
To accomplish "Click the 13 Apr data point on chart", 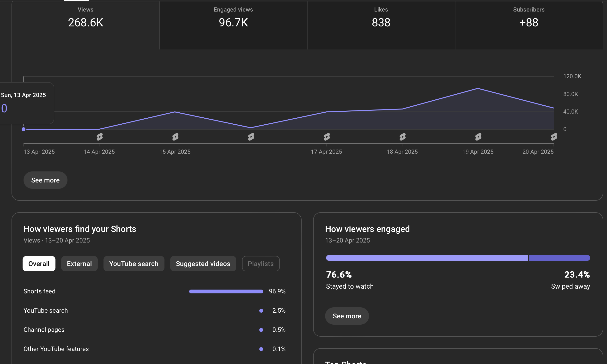I will click(24, 129).
